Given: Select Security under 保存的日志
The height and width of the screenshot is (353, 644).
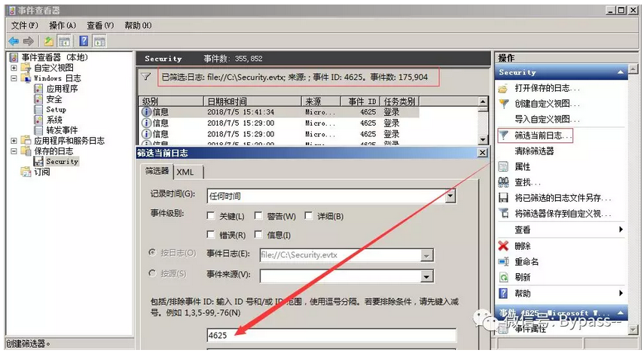Looking at the screenshot, I should tap(62, 161).
